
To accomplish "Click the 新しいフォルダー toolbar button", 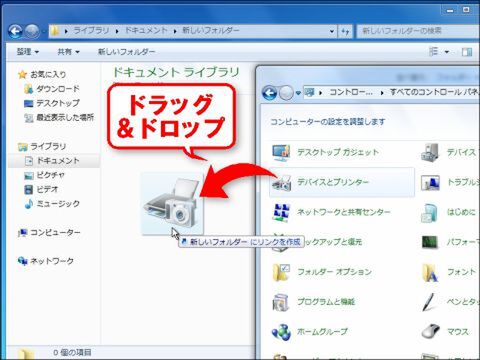I will pos(126,52).
